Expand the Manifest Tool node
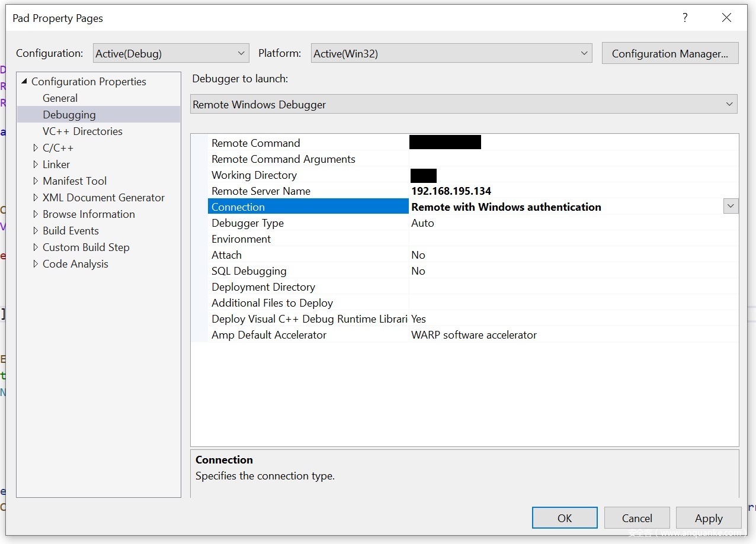 [x=36, y=181]
